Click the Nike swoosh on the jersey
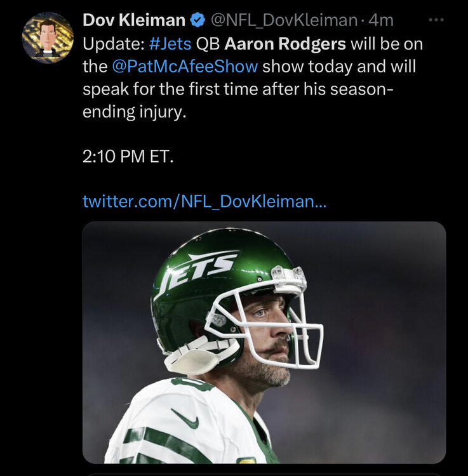 (185, 420)
